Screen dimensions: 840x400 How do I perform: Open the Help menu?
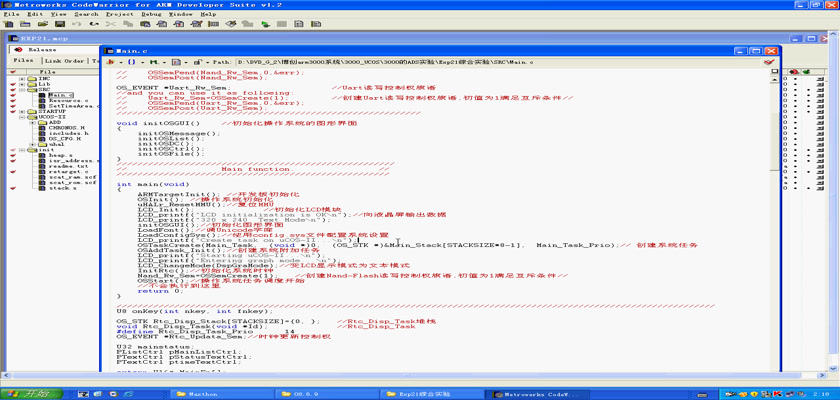point(208,14)
